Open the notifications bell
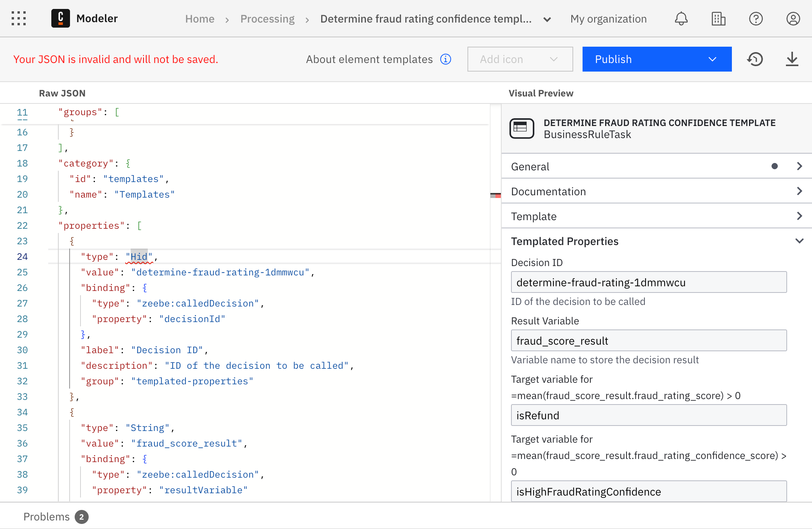The height and width of the screenshot is (529, 812). [681, 18]
